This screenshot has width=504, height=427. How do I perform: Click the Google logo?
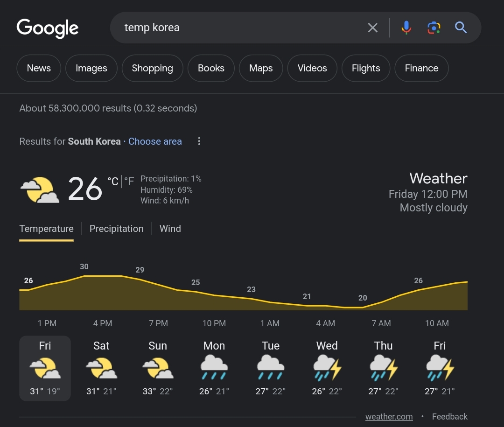48,28
